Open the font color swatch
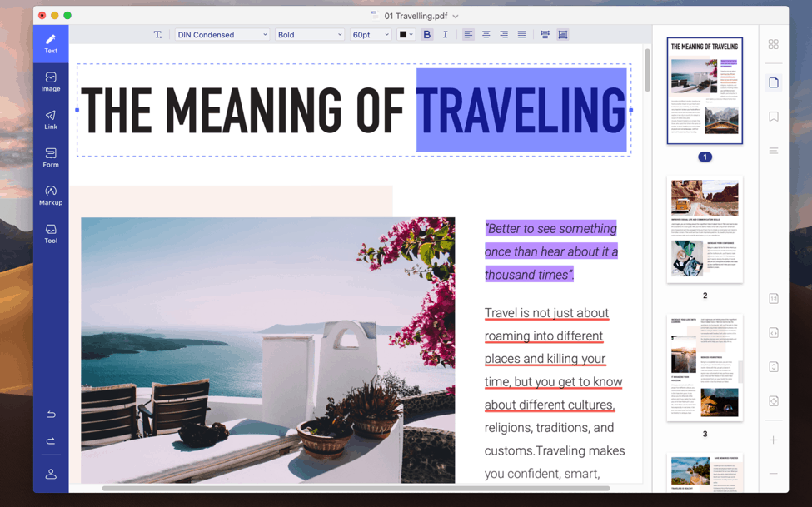Viewport: 812px width, 507px height. [x=405, y=34]
